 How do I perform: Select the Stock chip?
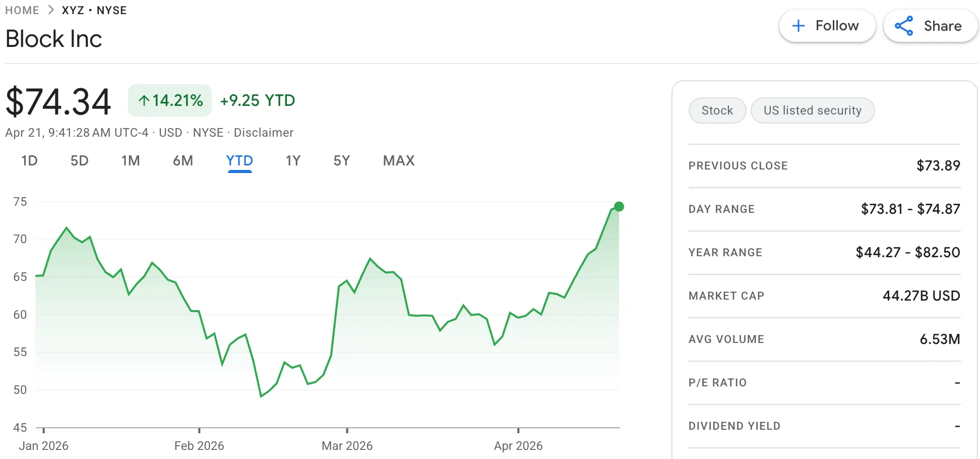pyautogui.click(x=717, y=110)
